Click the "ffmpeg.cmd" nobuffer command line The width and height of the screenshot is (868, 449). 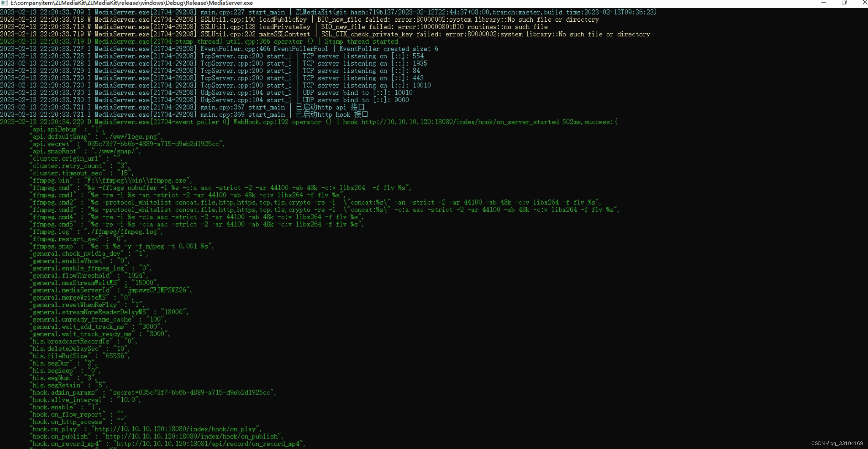pos(220,188)
